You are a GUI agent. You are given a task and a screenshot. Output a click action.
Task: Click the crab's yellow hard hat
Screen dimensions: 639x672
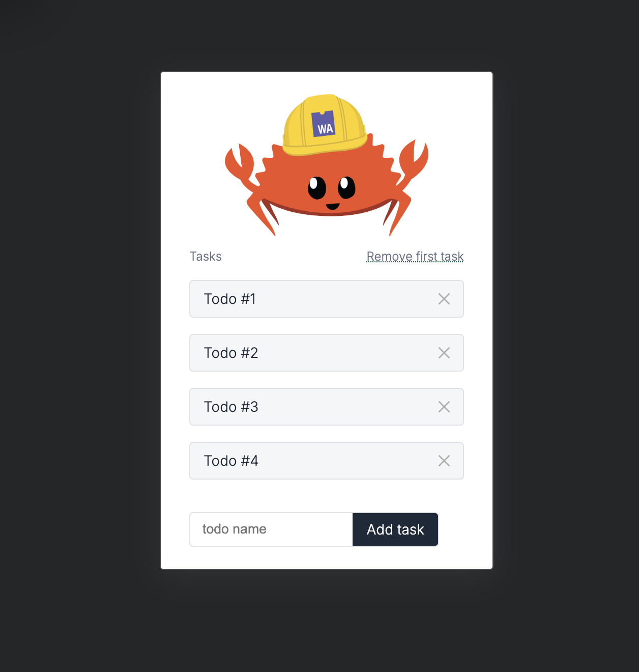click(324, 125)
